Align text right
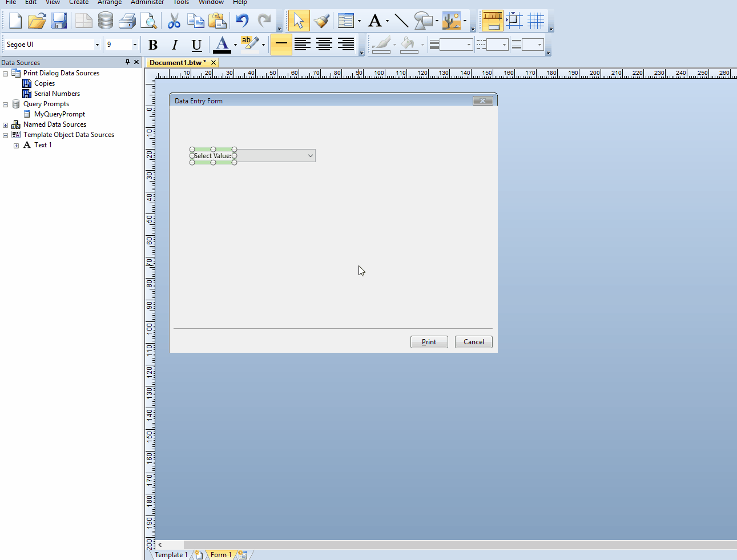 click(346, 44)
